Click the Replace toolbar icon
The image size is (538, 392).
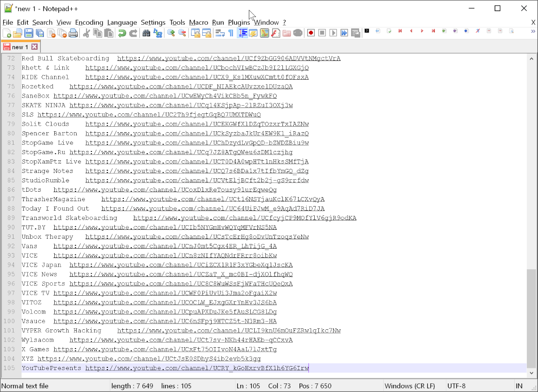(x=157, y=33)
